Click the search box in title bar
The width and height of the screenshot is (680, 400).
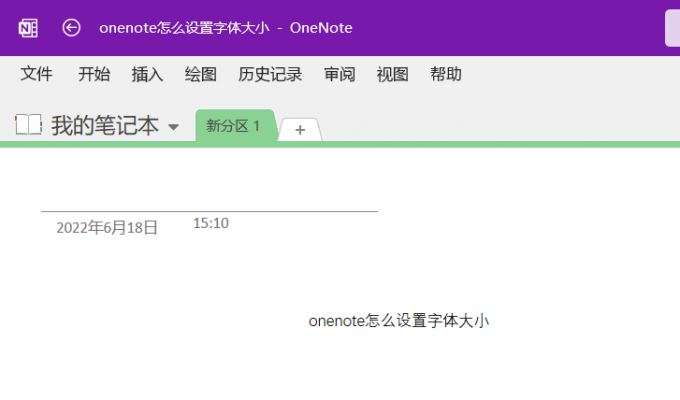pos(673,28)
